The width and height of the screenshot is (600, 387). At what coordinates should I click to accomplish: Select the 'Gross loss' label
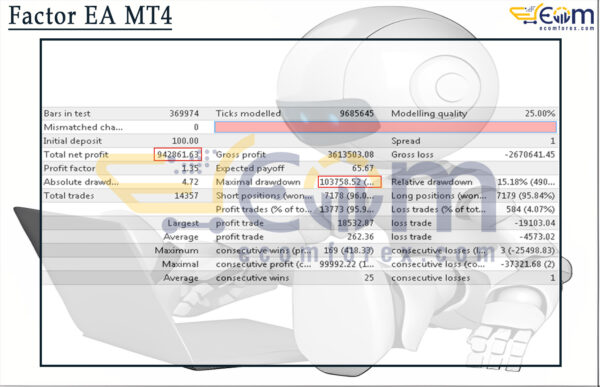coord(412,155)
